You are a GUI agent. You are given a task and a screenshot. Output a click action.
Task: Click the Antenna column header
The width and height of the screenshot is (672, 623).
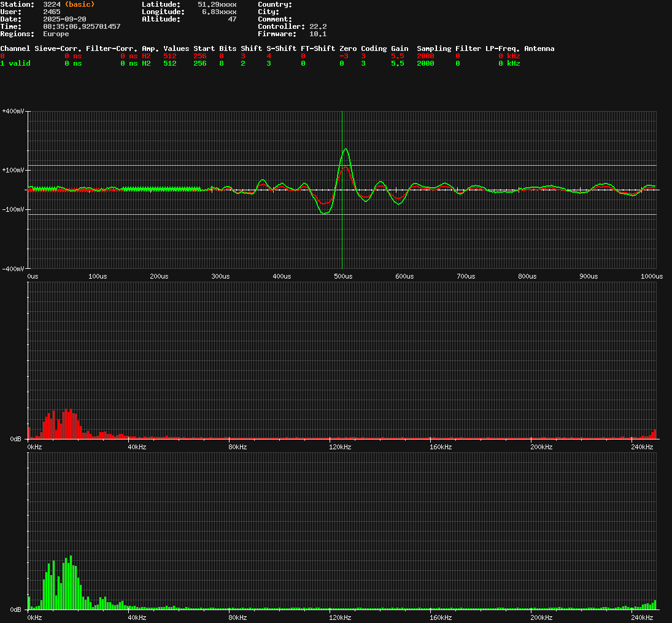(x=539, y=48)
